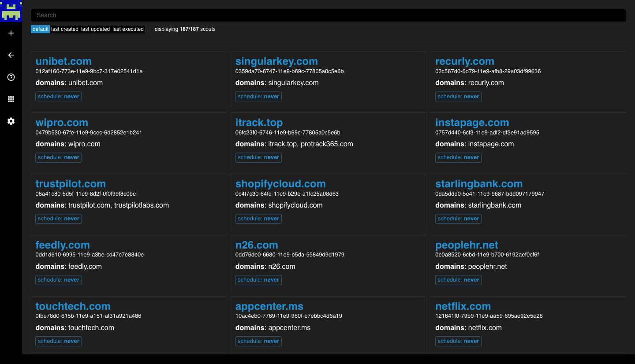Screen dimensions: 635x364
Task: Click the schedule badge under n26.com
Action: pyautogui.click(x=258, y=280)
